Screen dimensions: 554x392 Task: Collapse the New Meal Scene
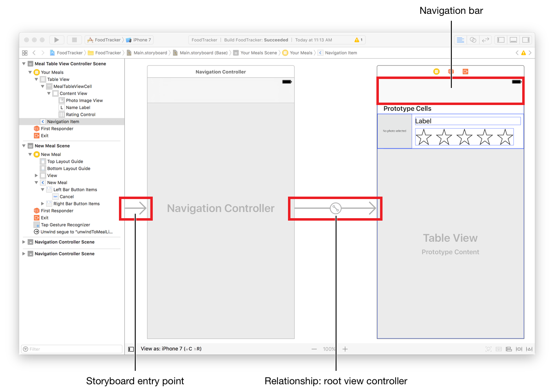[x=24, y=146]
